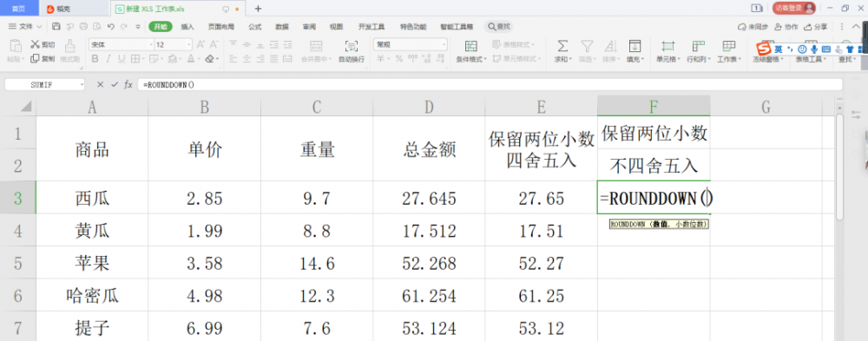868x341 pixels.
Task: Click the fx insert function icon
Action: point(128,84)
